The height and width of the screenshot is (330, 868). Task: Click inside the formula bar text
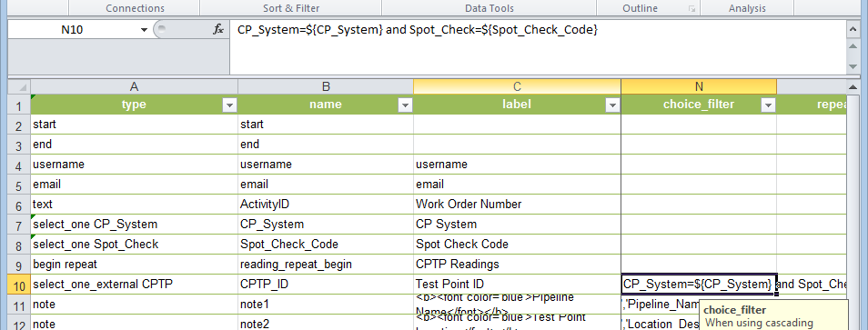418,30
